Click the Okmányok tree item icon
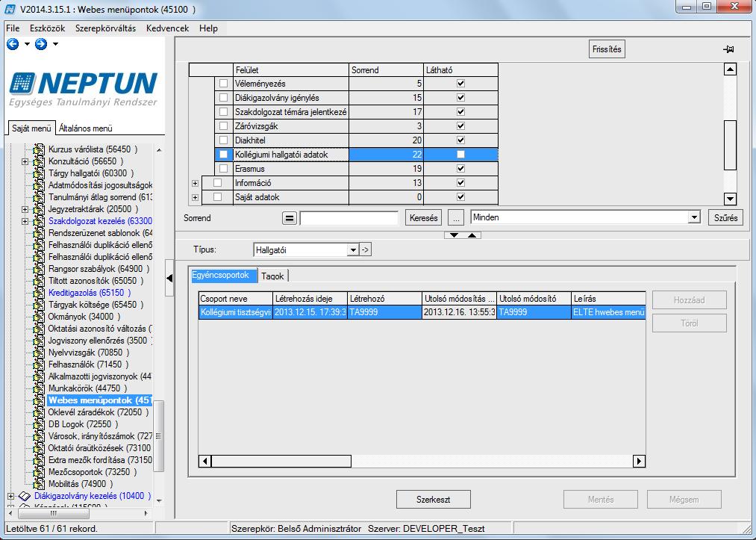756x540 pixels. tap(39, 317)
